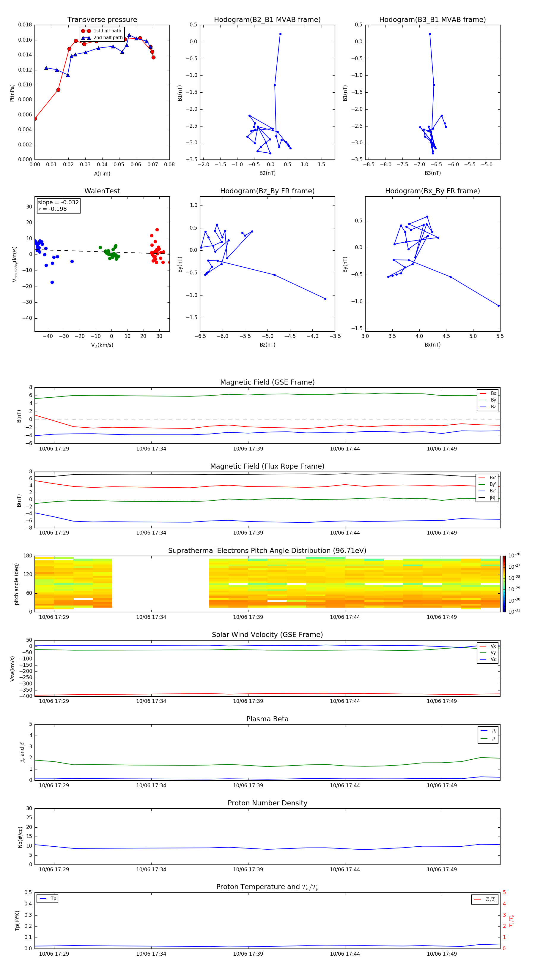This screenshot has height=980, width=535.
Task: Click the Suprathermal Electrons Pitch Angle Distribution title
Action: point(267,551)
